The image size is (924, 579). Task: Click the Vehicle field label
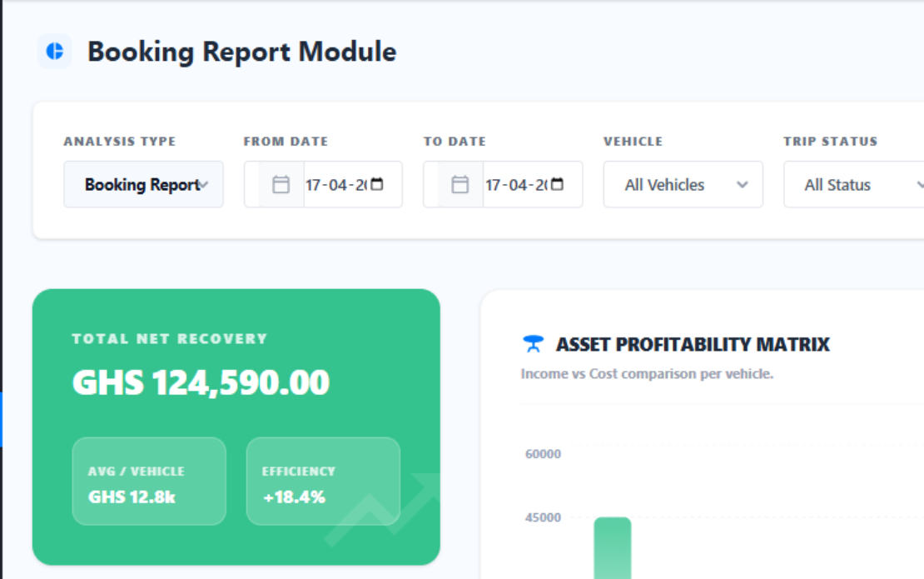[633, 142]
